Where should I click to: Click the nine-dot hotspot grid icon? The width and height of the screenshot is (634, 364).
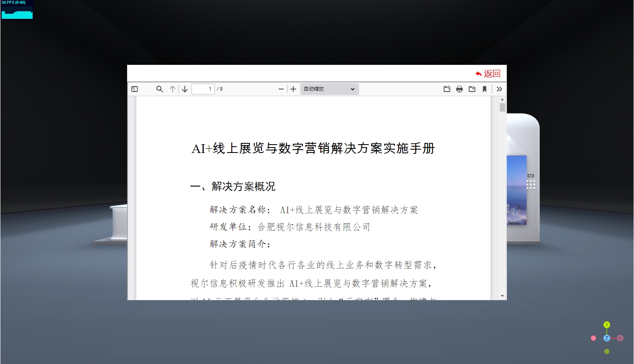click(531, 185)
